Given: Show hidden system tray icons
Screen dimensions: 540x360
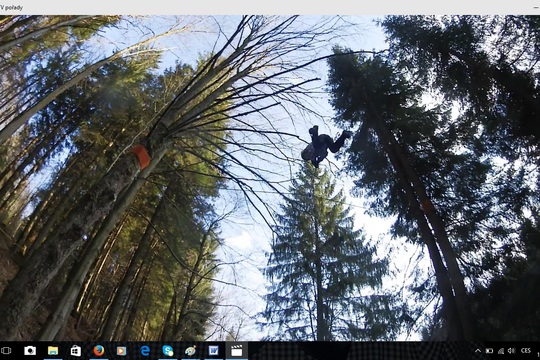Looking at the screenshot, I should click(x=478, y=351).
